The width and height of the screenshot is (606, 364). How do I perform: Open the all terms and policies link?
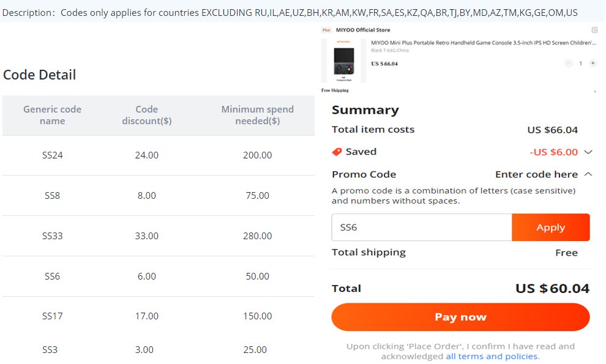pos(492,356)
